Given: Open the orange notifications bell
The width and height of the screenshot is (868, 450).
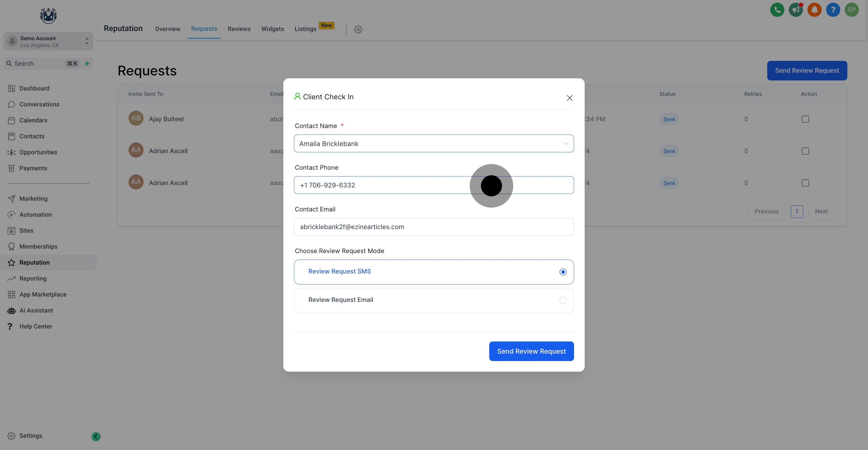Looking at the screenshot, I should click(814, 10).
